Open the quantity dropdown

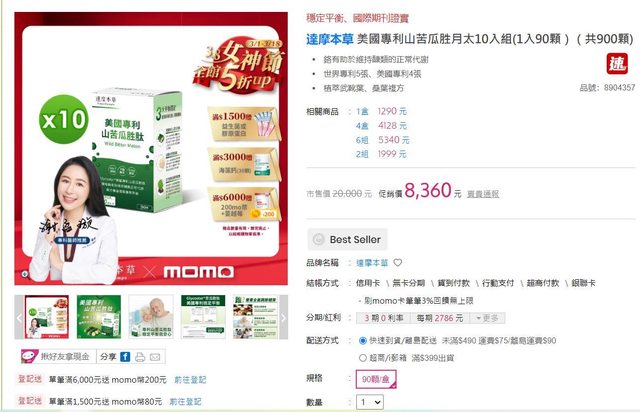(370, 402)
